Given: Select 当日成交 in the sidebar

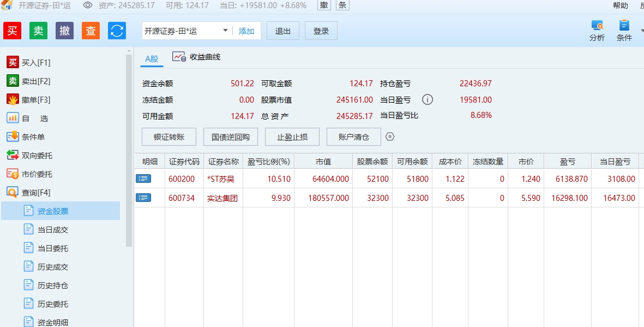Looking at the screenshot, I should [53, 230].
